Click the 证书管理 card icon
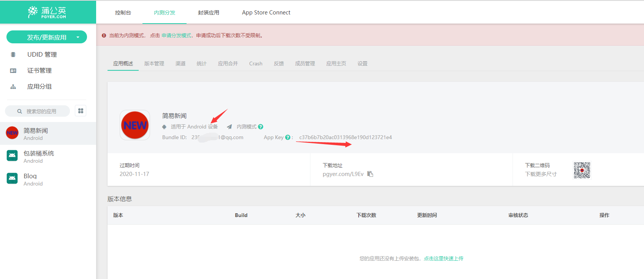The height and width of the screenshot is (279, 644). (13, 71)
